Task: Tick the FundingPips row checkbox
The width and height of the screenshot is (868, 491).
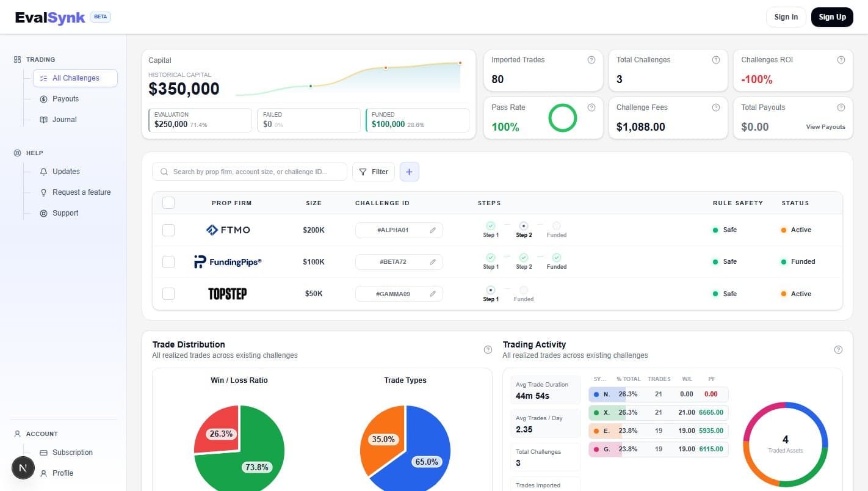Action: [x=168, y=262]
